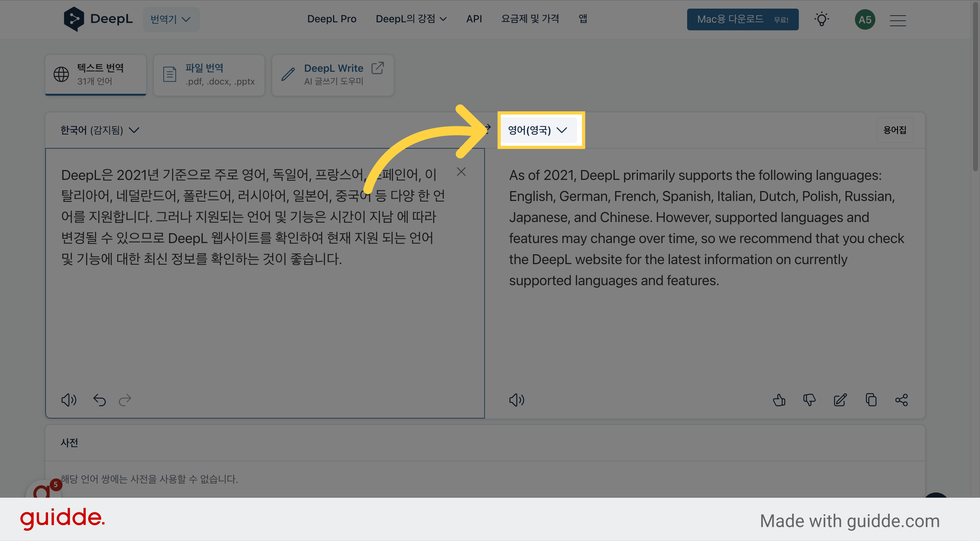Click inside the Korean source text field
This screenshot has width=980, height=541.
pos(265,283)
